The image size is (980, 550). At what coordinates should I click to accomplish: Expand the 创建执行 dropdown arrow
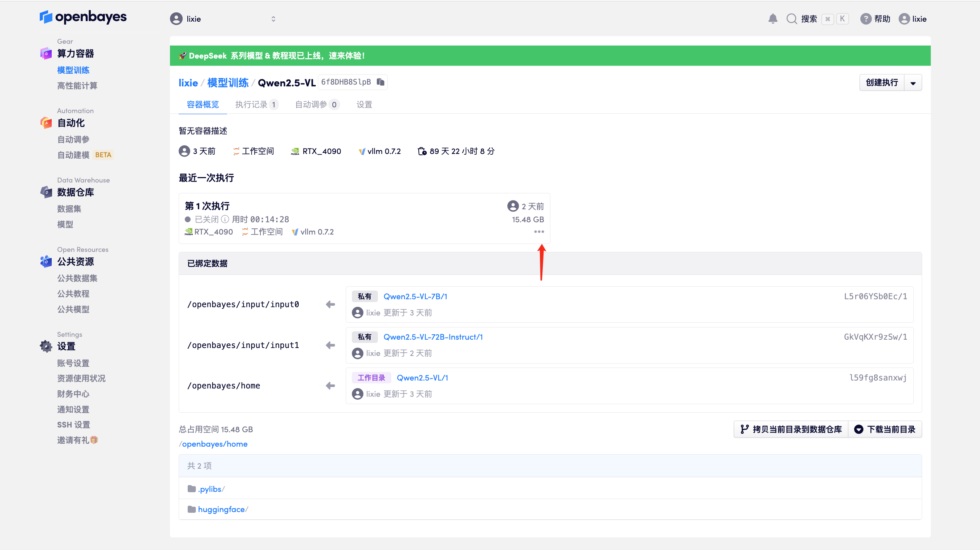tap(913, 83)
